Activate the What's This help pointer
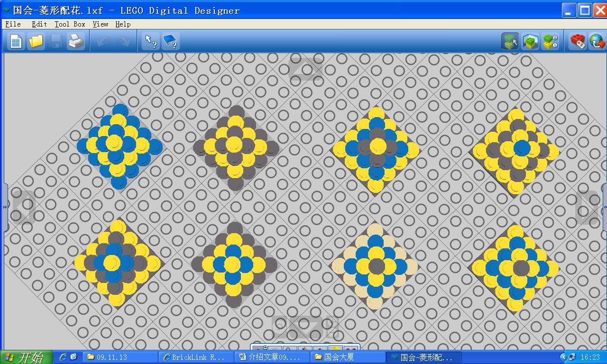Screen dimensions: 607x364 coord(151,42)
